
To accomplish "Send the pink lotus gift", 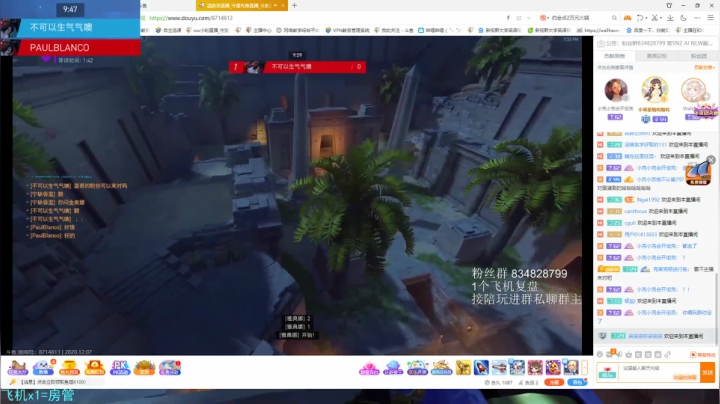I will tap(369, 368).
